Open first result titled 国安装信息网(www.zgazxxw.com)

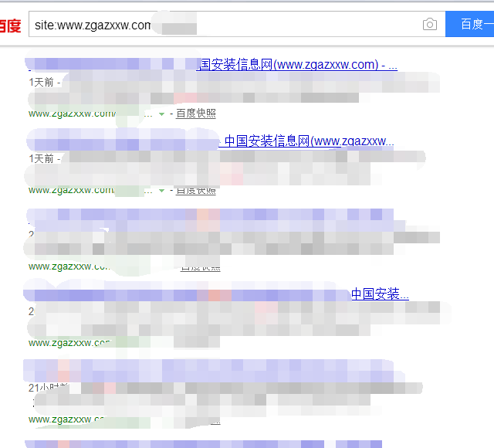297,65
